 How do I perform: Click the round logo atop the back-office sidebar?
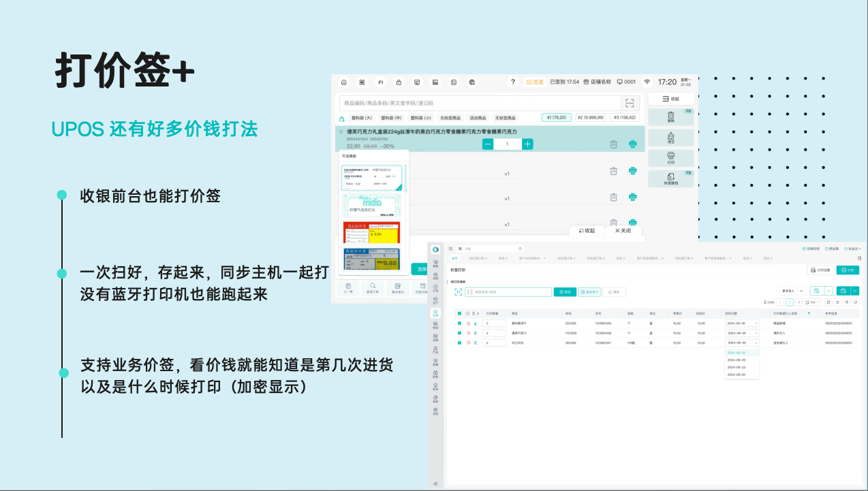(435, 249)
